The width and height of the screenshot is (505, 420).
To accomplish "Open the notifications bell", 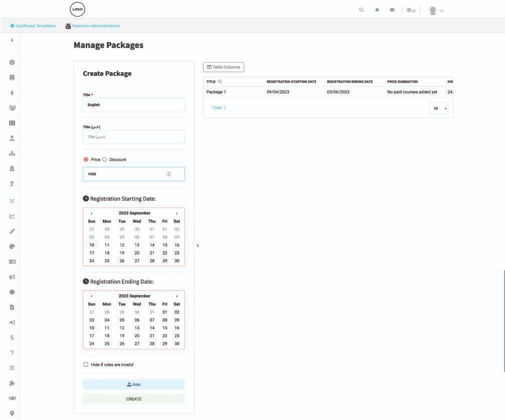I will [377, 10].
